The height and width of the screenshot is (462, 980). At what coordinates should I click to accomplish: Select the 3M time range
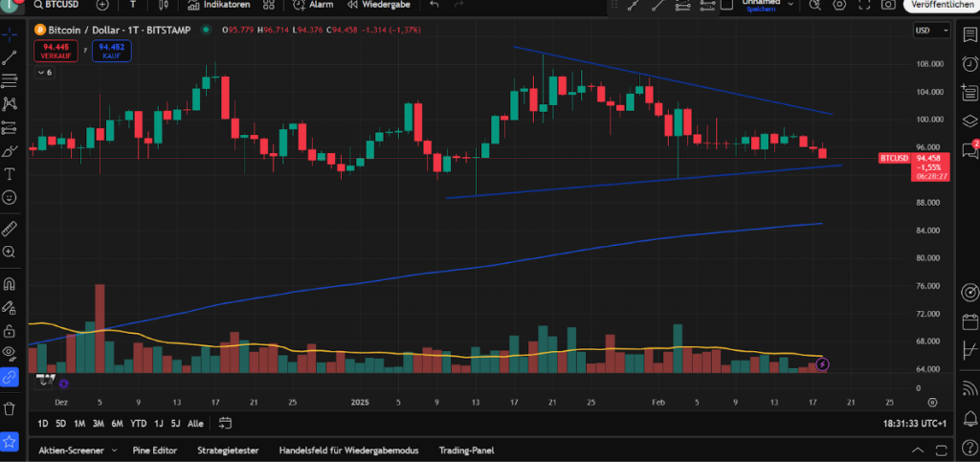98,423
